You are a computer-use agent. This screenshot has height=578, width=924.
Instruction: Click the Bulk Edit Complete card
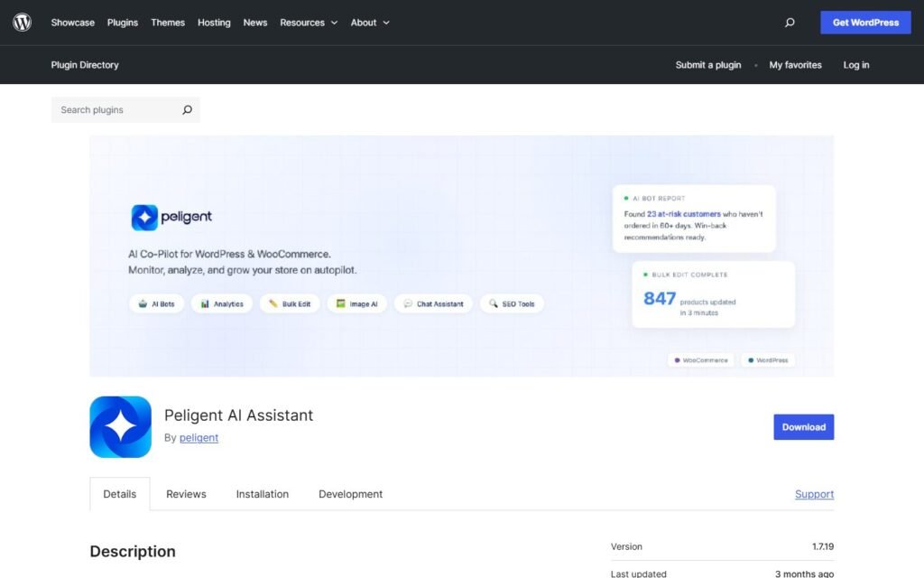click(x=714, y=294)
